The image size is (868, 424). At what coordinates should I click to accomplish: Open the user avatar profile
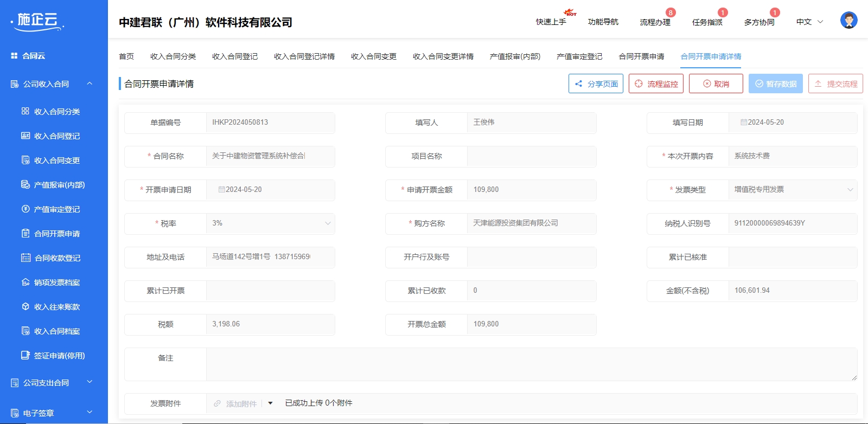pyautogui.click(x=849, y=20)
